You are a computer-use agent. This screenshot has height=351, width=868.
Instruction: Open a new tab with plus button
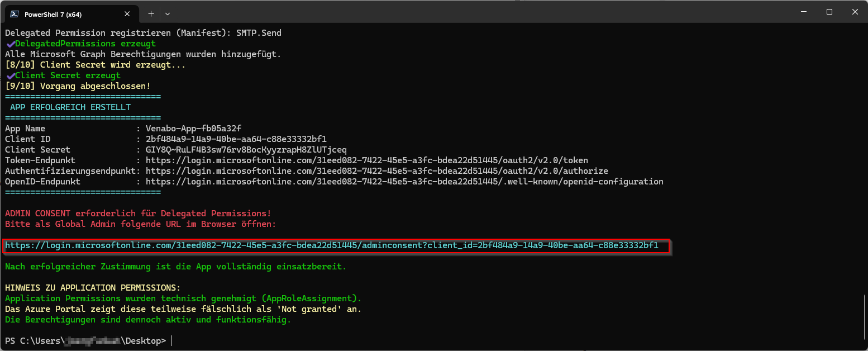[151, 13]
